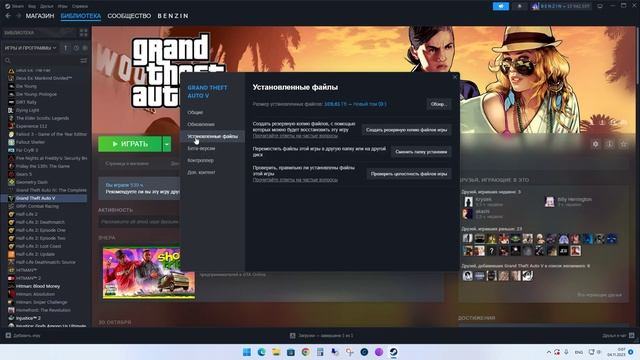Image resolution: width=640 pixels, height=360 pixels.
Task: Open Microsoft Edge on taskbar
Action: click(x=262, y=352)
